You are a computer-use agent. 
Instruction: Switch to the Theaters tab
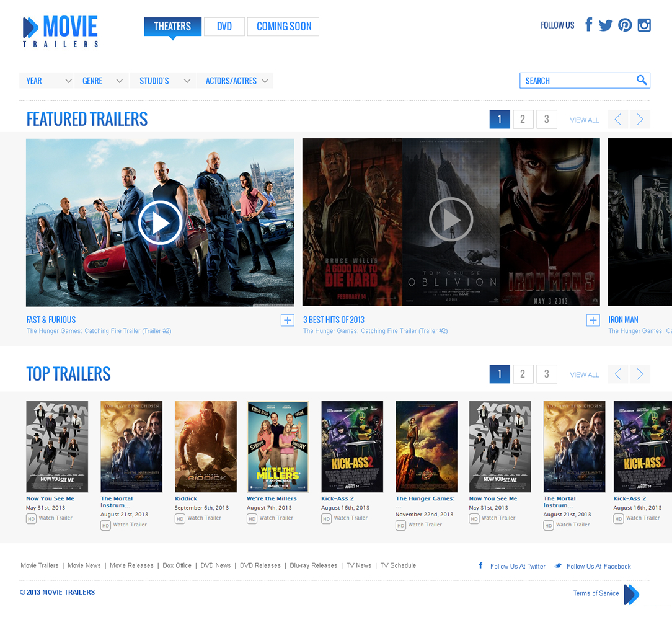coord(173,27)
